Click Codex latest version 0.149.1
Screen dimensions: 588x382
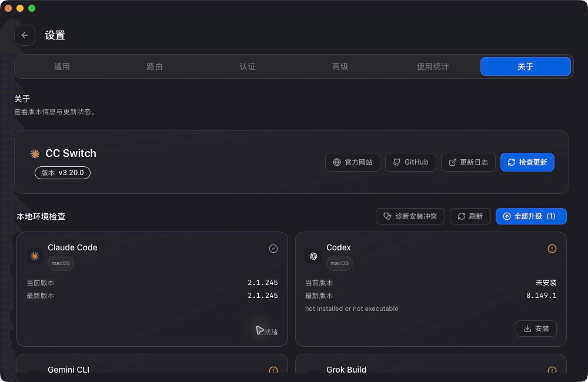pos(541,296)
